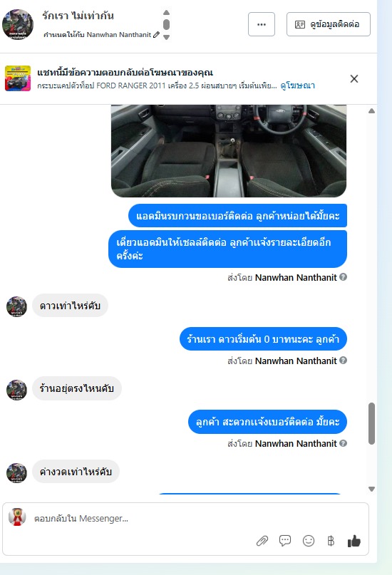This screenshot has width=392, height=575.
Task: Click the header small scroll down arrow
Action: click(166, 37)
